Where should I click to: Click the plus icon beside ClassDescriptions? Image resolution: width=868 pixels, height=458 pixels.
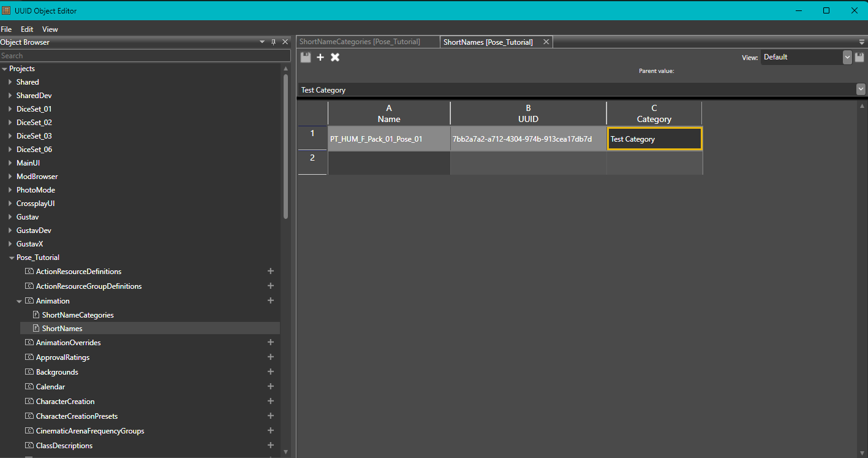pos(270,445)
